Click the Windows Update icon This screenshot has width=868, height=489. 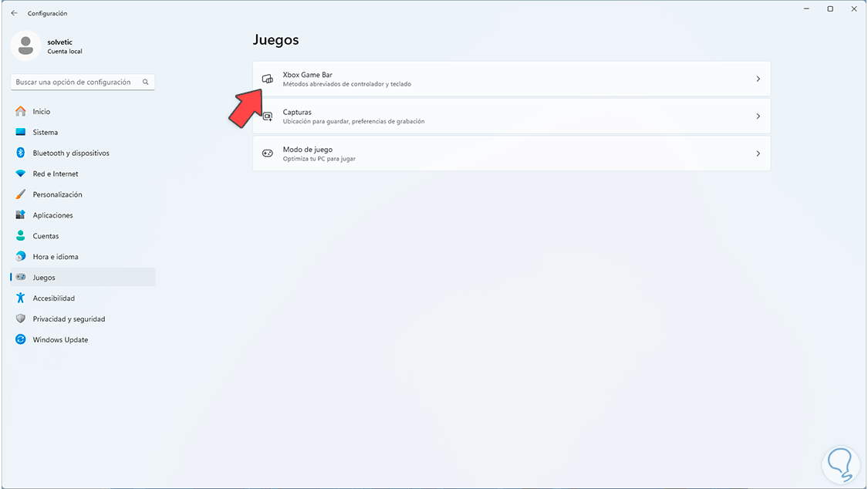coord(21,340)
